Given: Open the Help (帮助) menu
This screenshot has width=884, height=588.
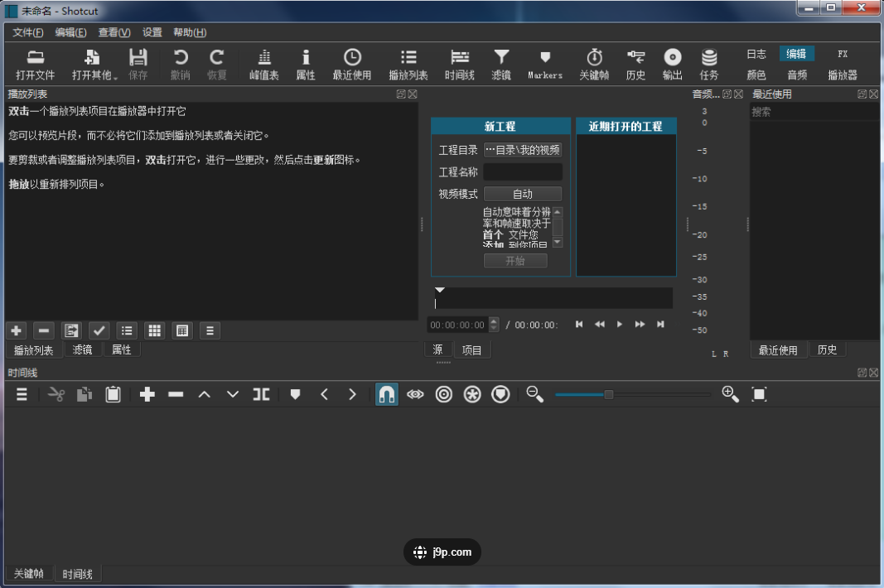Looking at the screenshot, I should [x=190, y=32].
